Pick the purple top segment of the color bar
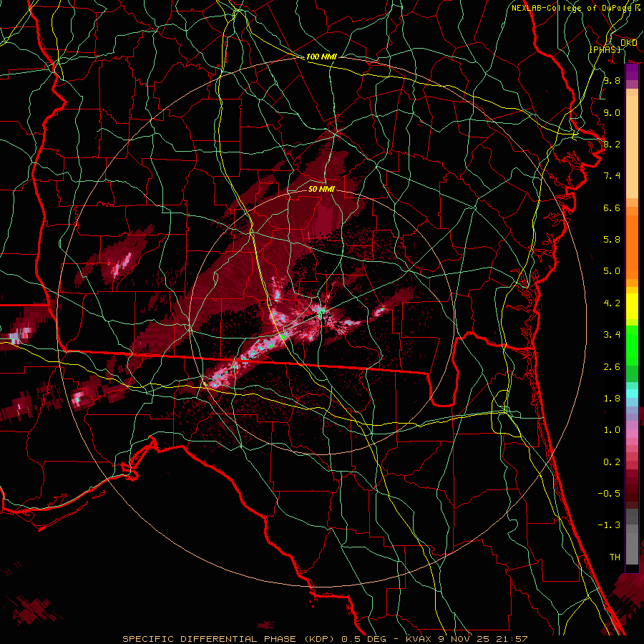This screenshot has height=644, width=644. 632,72
